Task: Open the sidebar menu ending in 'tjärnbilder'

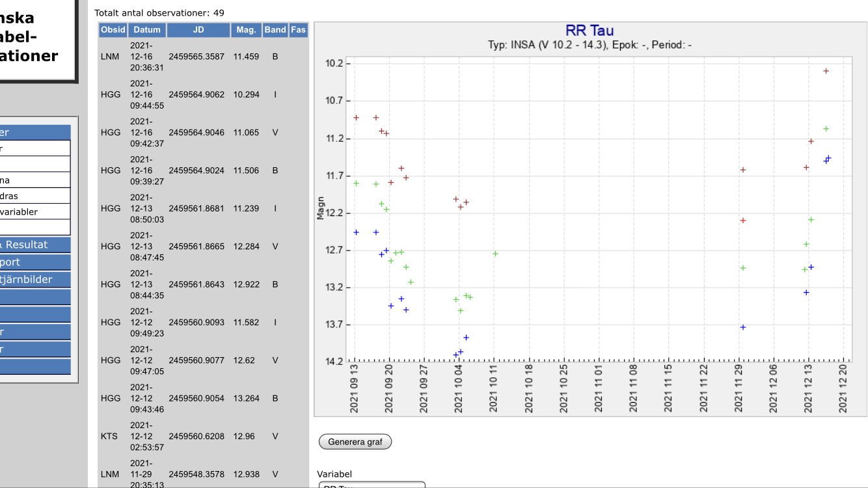Action: [x=35, y=279]
